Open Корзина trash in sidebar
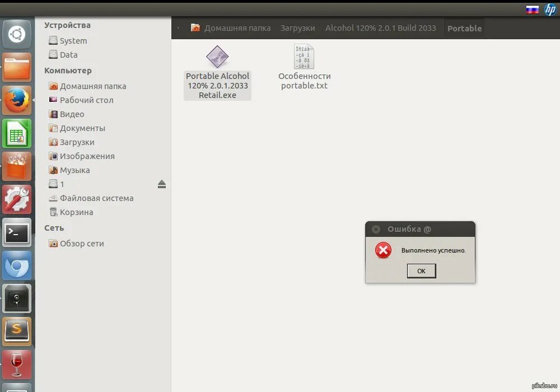Viewport: 560px width, 392px height. 71,212
